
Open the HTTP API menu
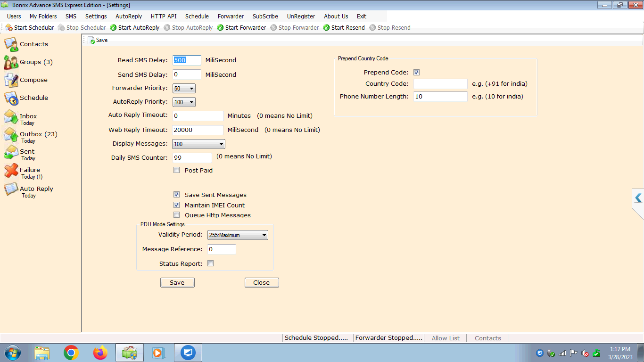tap(164, 16)
